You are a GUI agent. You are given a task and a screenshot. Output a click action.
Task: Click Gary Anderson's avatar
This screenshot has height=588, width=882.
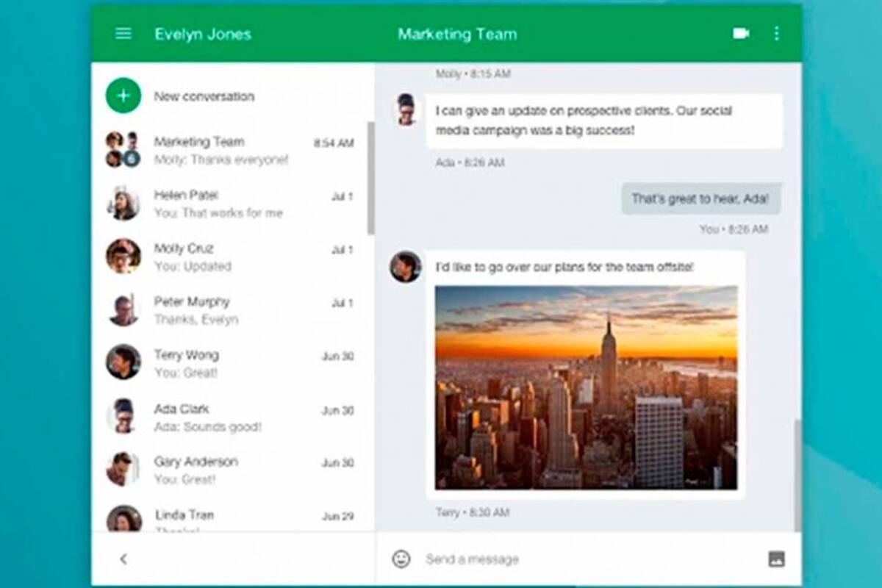click(123, 469)
